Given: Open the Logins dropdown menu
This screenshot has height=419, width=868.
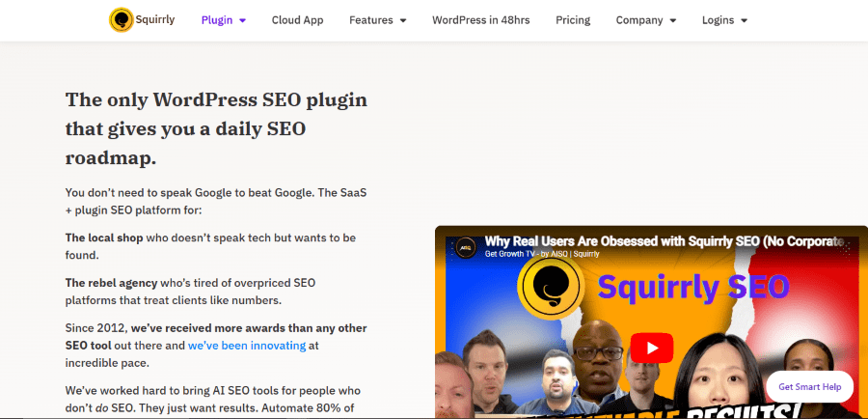Looking at the screenshot, I should coord(724,20).
